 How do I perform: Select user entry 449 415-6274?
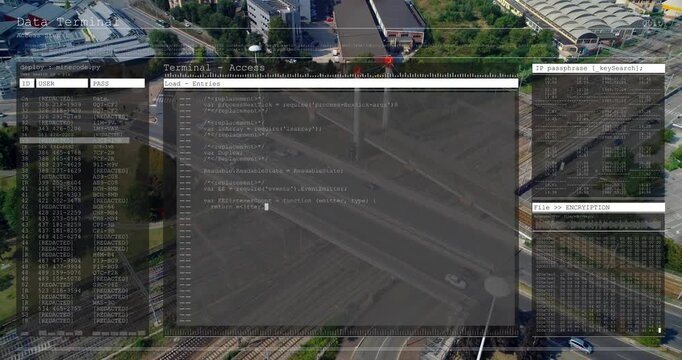(x=60, y=237)
